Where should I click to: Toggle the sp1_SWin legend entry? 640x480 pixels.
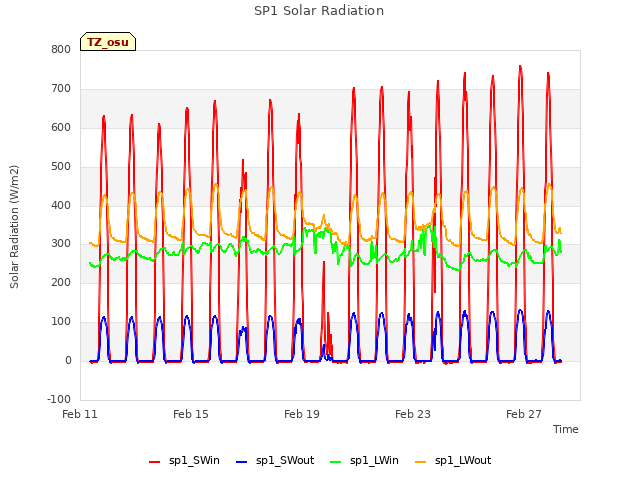(x=184, y=461)
